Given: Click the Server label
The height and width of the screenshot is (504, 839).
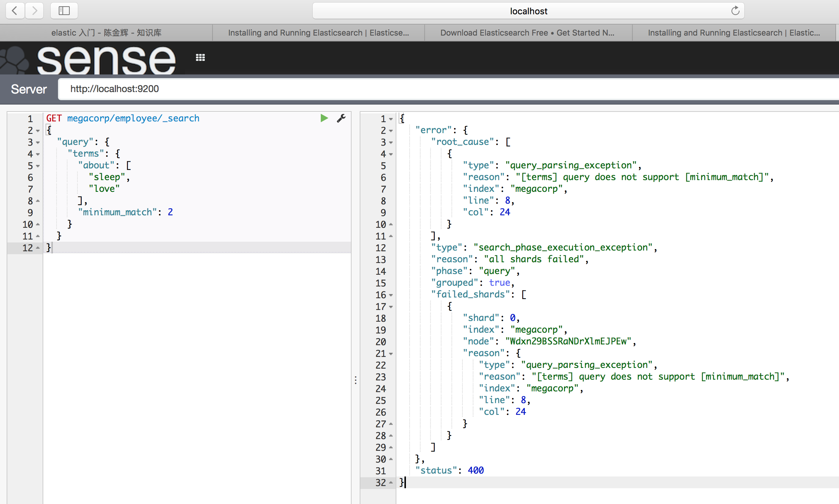Looking at the screenshot, I should [x=29, y=89].
